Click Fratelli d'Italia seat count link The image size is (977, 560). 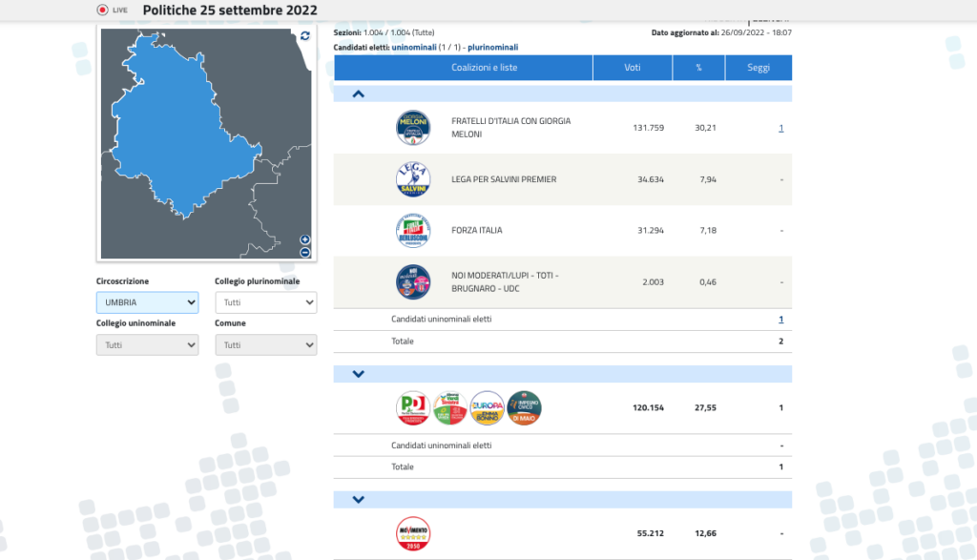click(x=780, y=129)
